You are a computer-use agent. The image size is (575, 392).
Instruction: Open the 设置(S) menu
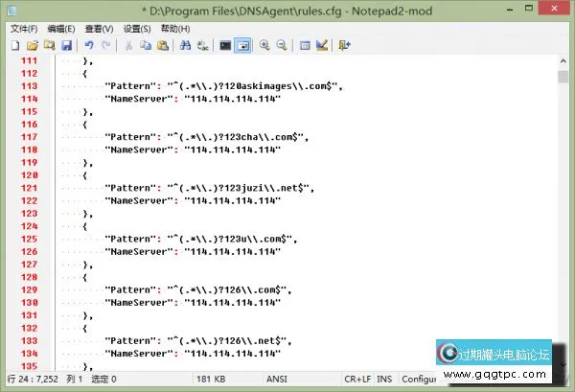tap(137, 29)
